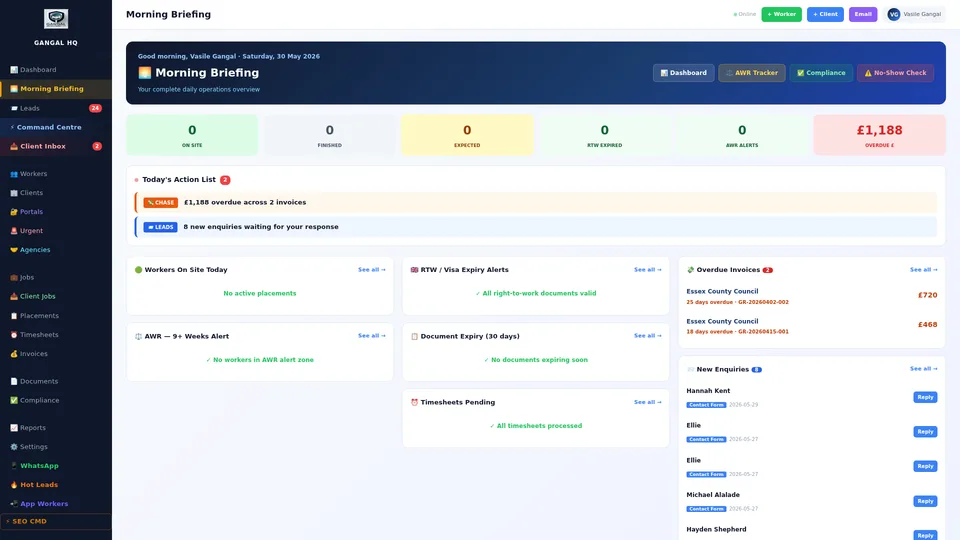Click the CHASE overdue invoices action row
Screen dimensions: 960x540
pos(536,203)
